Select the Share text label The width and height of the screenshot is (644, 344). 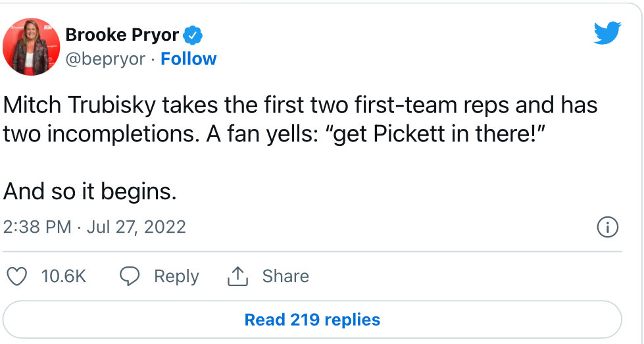click(x=285, y=276)
